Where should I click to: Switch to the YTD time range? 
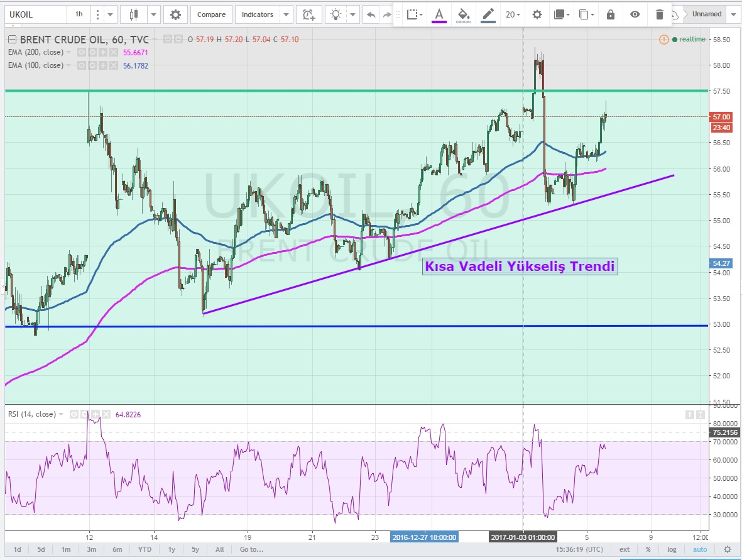point(145,549)
